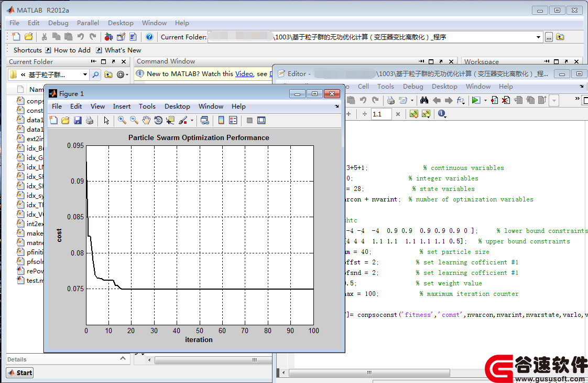This screenshot has height=383, width=588.
Task: Click the Forward arrow in Editor toolbar
Action: 449,100
